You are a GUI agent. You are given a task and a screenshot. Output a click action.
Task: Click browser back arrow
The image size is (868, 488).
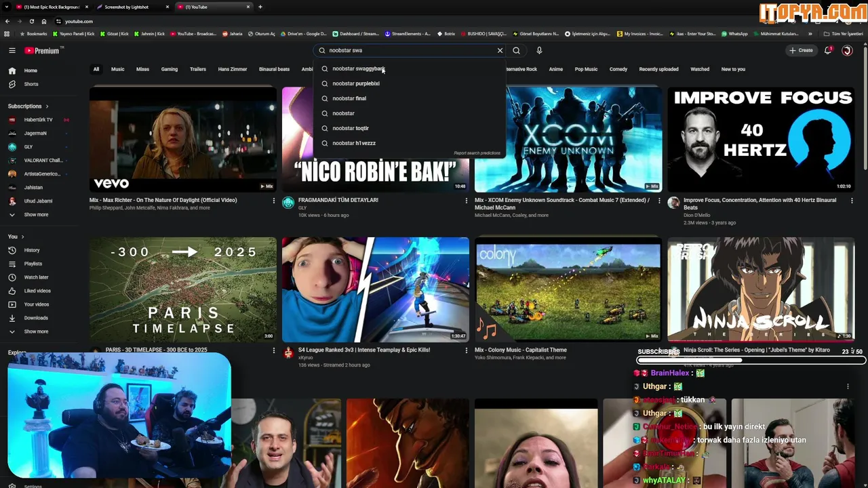click(x=7, y=21)
